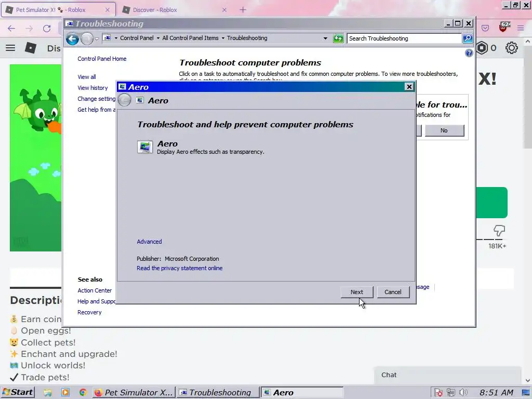
Task: Open the Roblox Chat bar
Action: (447, 375)
